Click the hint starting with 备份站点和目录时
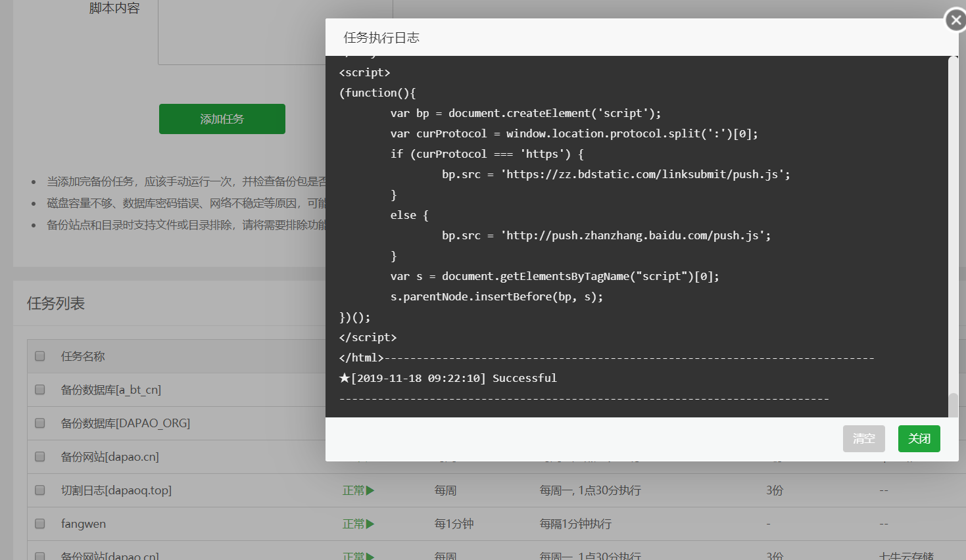The image size is (966, 560). pos(186,225)
